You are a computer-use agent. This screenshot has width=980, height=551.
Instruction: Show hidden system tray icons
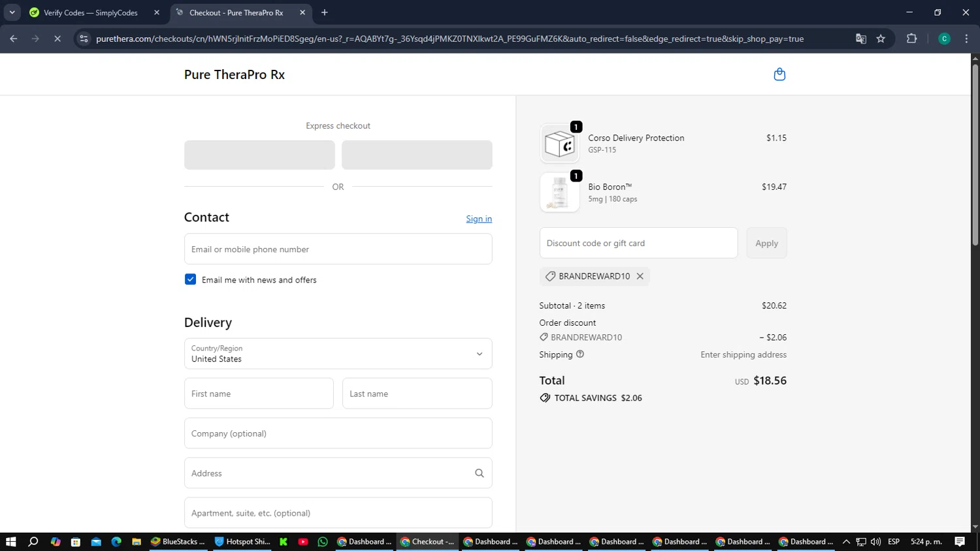point(846,542)
